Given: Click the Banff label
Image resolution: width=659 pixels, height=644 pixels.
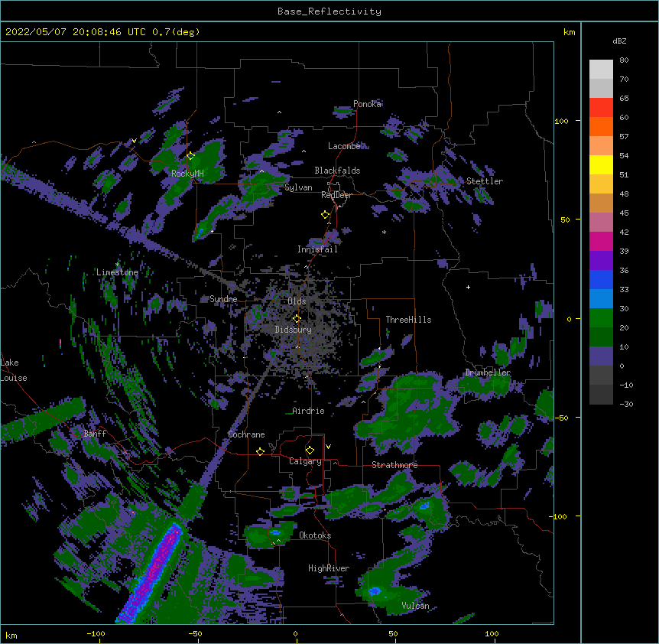Looking at the screenshot, I should (95, 434).
